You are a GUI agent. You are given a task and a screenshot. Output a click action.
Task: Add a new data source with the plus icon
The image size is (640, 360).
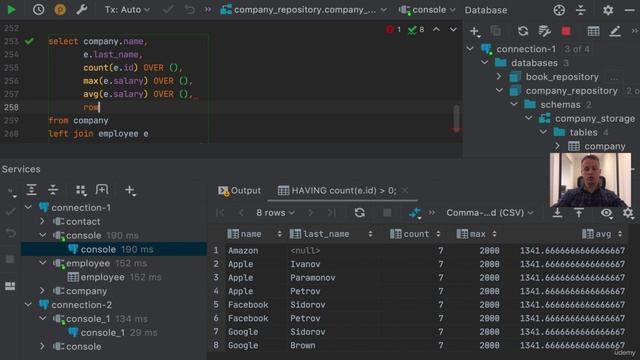(474, 31)
